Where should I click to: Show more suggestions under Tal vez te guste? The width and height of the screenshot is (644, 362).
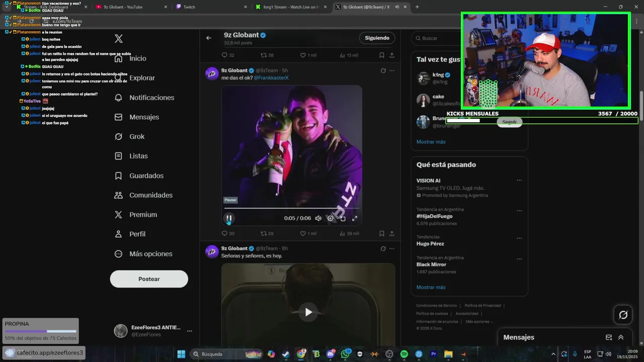431,142
